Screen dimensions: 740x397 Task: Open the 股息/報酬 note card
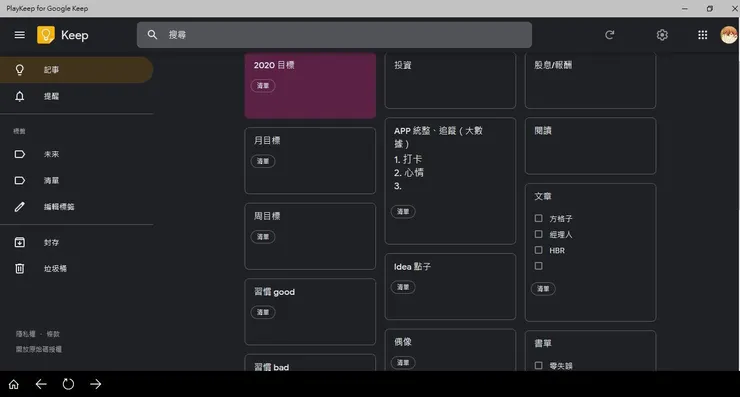[x=590, y=81]
